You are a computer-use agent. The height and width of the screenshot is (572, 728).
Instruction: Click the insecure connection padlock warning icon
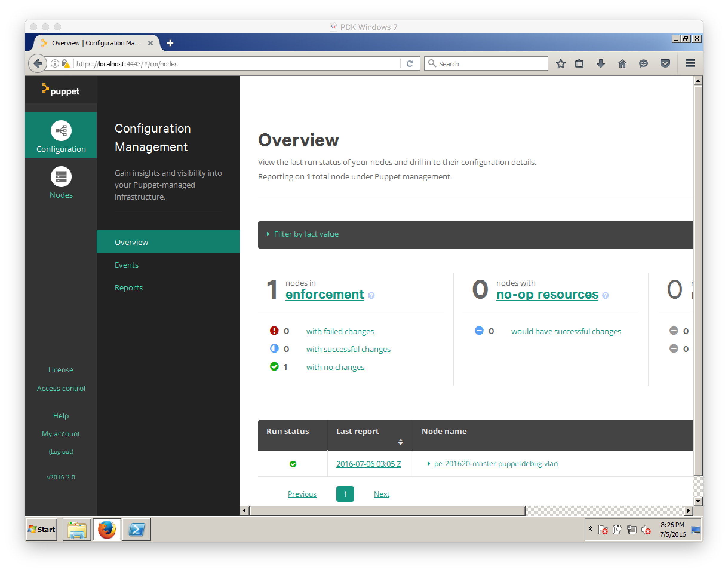point(66,64)
